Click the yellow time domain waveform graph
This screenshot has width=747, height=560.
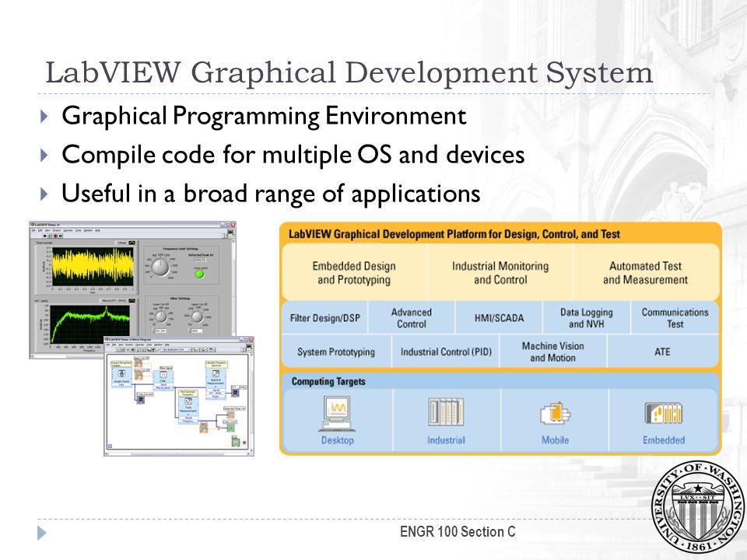(x=93, y=267)
